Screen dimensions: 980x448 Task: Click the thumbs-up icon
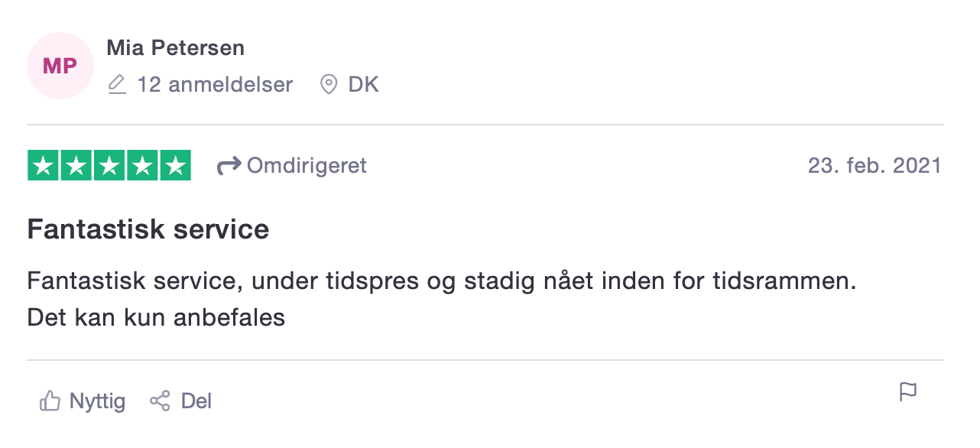pos(50,401)
